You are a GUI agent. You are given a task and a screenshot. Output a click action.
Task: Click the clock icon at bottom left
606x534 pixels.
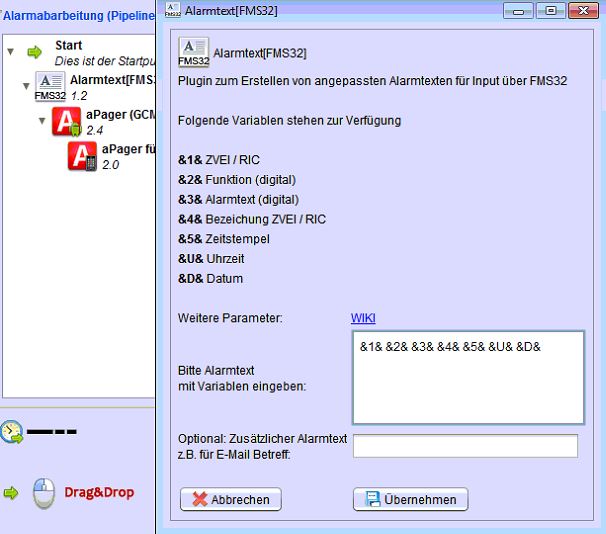(10, 432)
